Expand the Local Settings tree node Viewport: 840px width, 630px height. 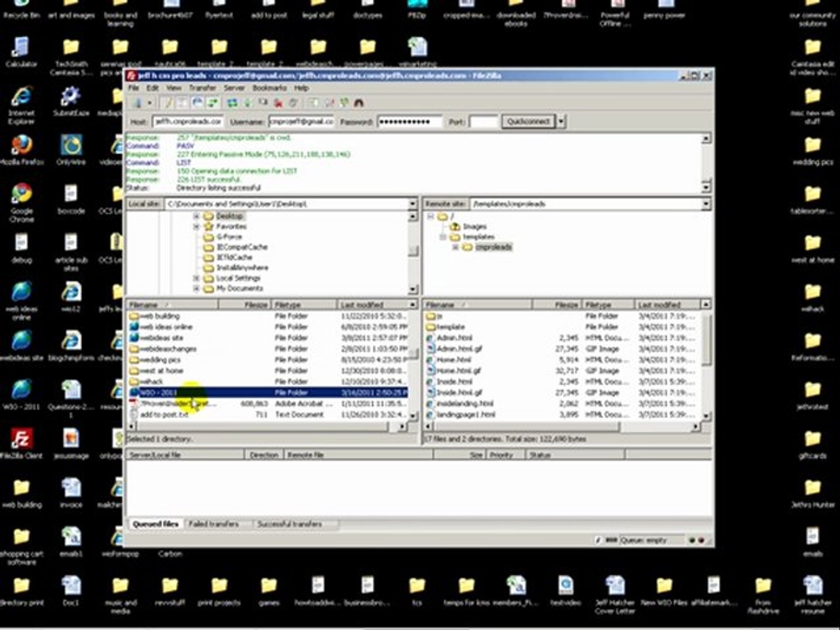click(197, 278)
